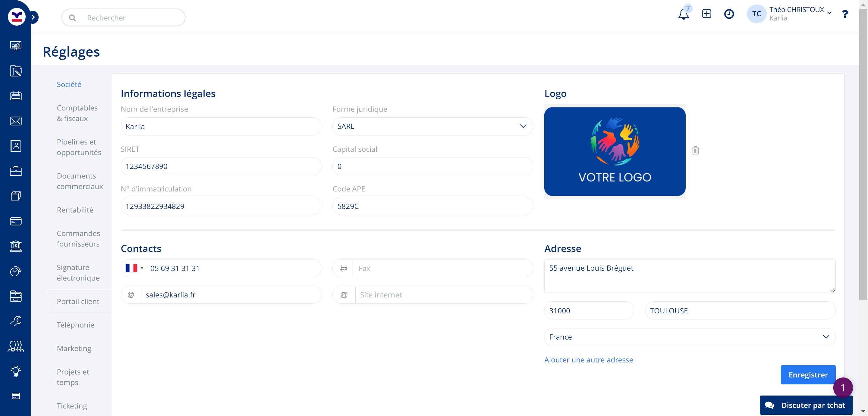The height and width of the screenshot is (416, 868).
Task: Click the quick-add plus icon
Action: point(706,14)
